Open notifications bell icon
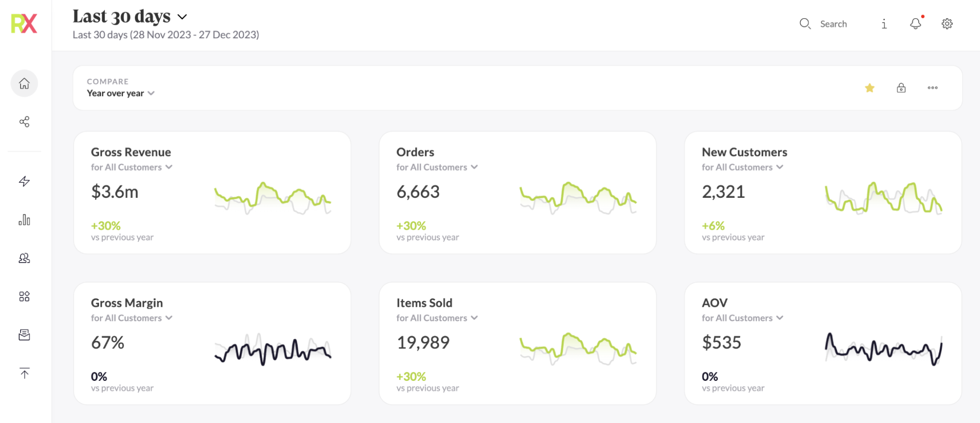This screenshot has width=980, height=423. 915,24
